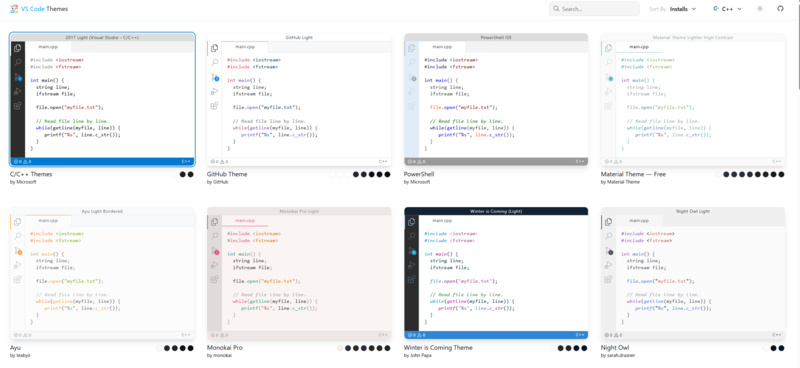The width and height of the screenshot is (800, 368).
Task: Click the PowerShell ISE preview title bar
Action: point(496,37)
